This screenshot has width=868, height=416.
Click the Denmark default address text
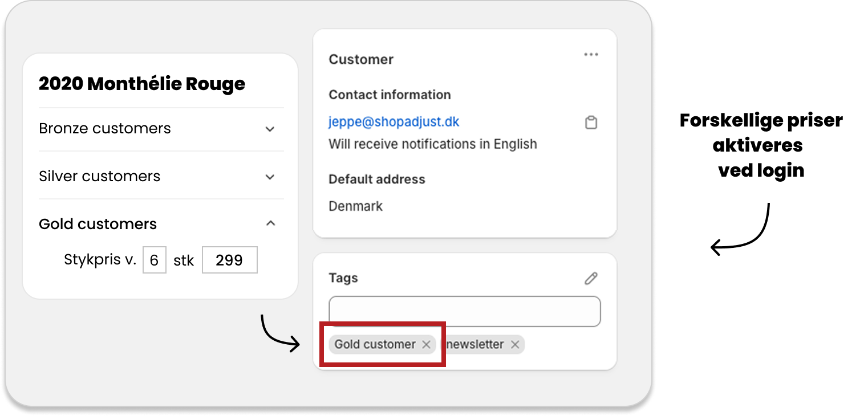point(355,206)
